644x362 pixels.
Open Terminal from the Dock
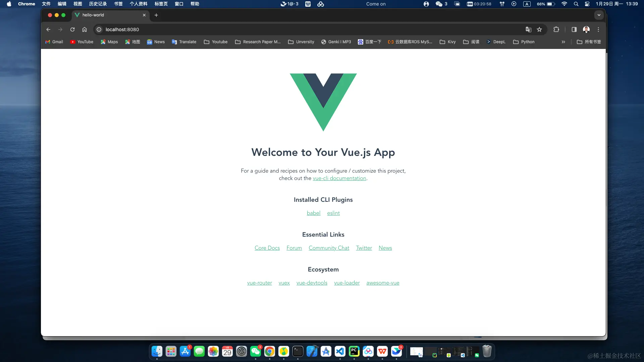pyautogui.click(x=298, y=351)
